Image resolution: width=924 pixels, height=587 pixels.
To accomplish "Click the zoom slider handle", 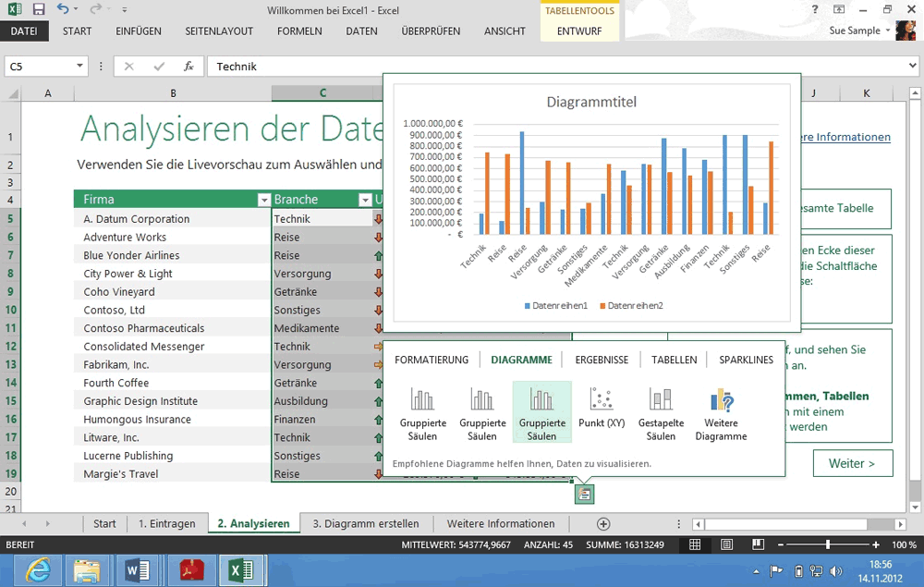I will [x=828, y=544].
